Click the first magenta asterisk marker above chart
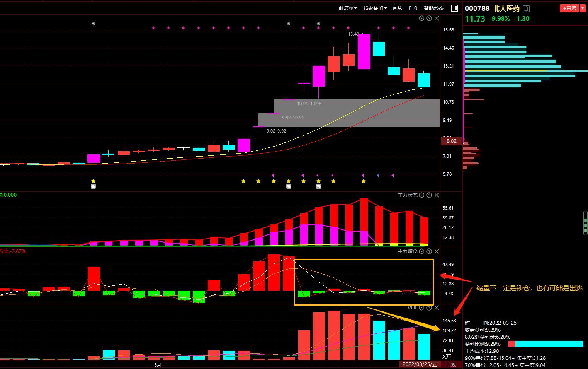Screen dimensions: 588x369 (153, 28)
